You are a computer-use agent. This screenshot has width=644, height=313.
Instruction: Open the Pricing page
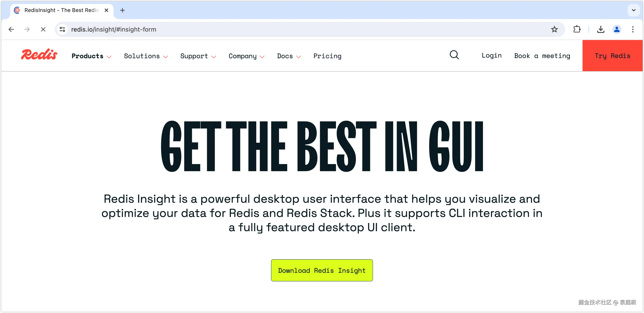tap(327, 56)
